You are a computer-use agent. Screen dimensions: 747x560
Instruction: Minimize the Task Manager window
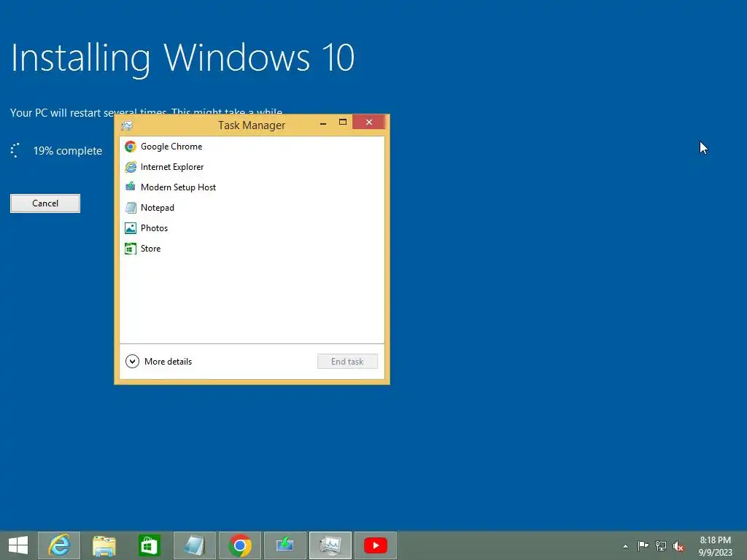click(x=323, y=122)
